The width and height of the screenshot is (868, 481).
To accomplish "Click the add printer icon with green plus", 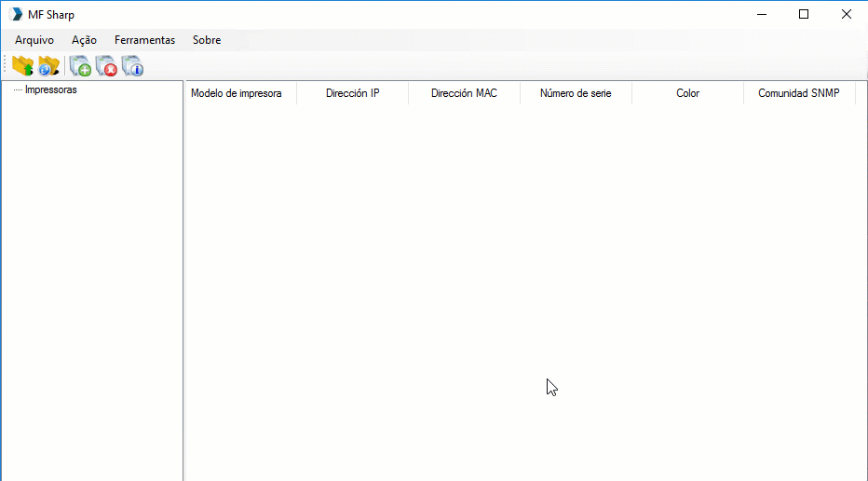I will pyautogui.click(x=80, y=66).
